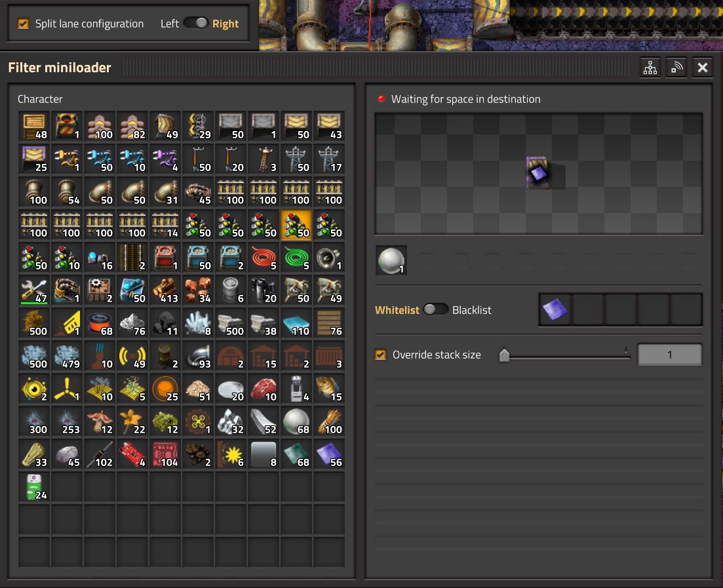This screenshot has width=723, height=588.
Task: Select the stack of 93 in the inventory
Action: 198,355
